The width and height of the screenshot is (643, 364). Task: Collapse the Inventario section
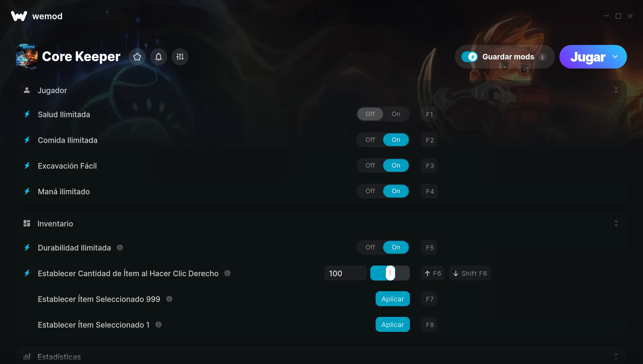[x=616, y=223]
